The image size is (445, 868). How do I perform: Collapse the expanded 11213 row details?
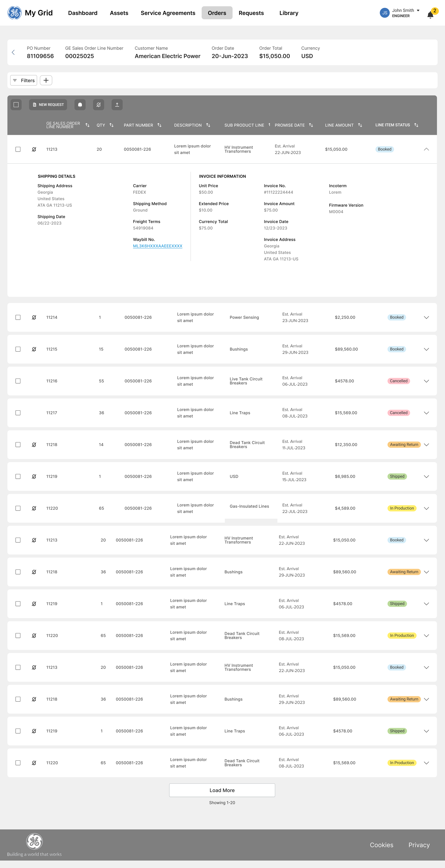426,149
